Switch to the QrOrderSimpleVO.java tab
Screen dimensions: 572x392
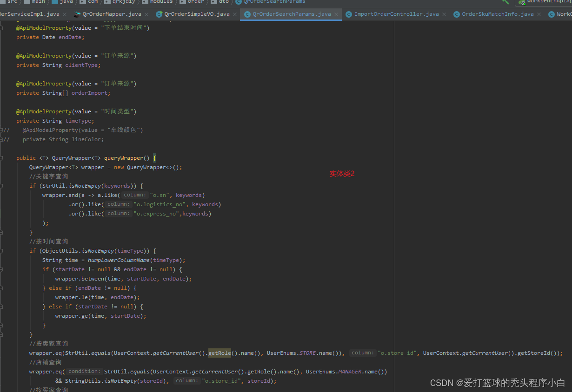tap(197, 14)
